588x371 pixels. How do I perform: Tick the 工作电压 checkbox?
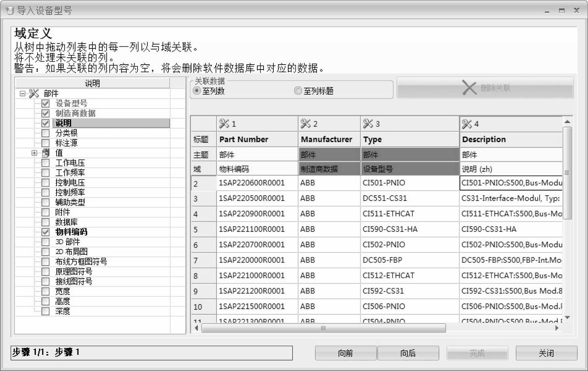(x=45, y=163)
